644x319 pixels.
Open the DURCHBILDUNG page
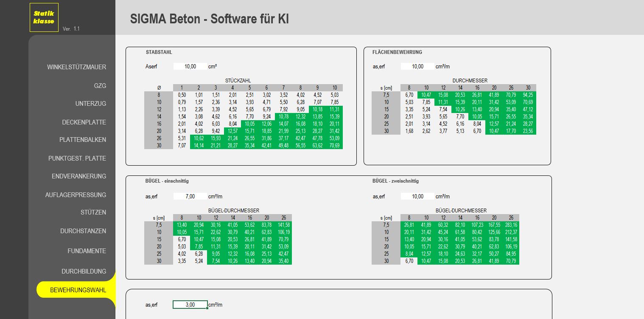coord(84,271)
